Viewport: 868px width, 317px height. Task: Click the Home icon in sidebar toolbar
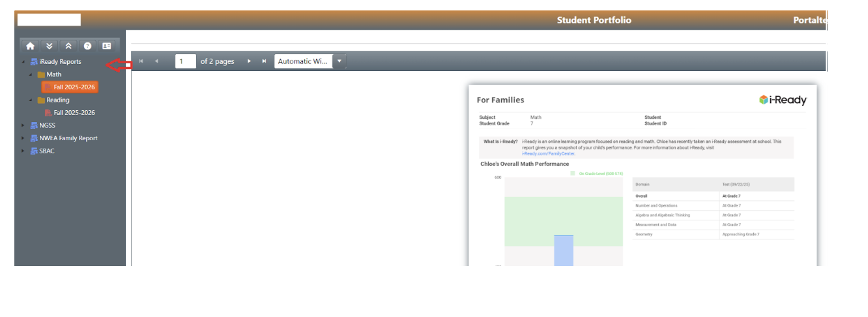[30, 46]
